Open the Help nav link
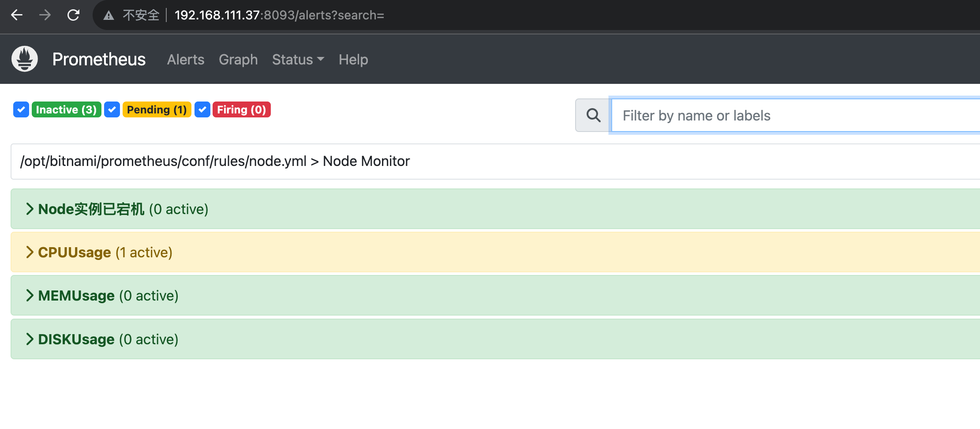Viewport: 980px width, 429px height. point(353,60)
